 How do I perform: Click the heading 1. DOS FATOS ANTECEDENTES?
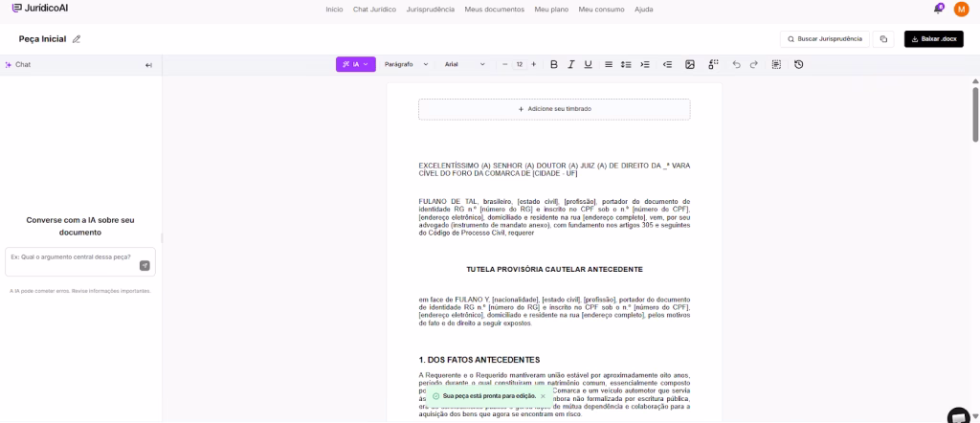(479, 360)
